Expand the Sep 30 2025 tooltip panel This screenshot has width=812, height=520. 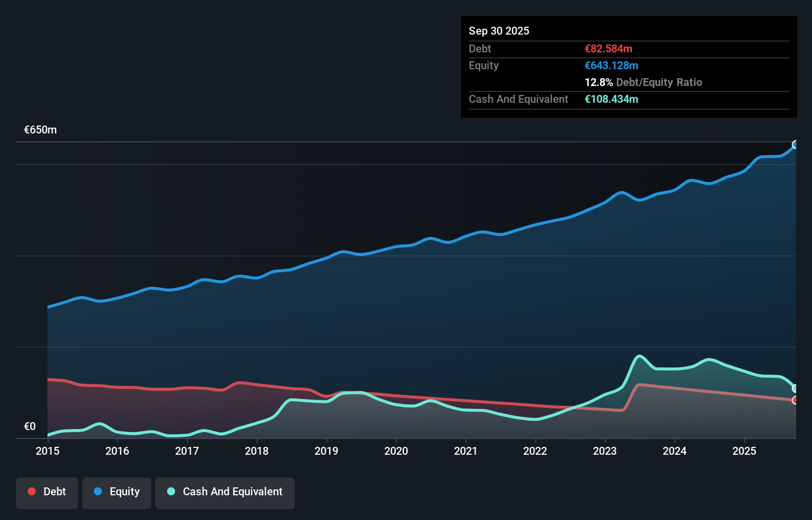499,31
